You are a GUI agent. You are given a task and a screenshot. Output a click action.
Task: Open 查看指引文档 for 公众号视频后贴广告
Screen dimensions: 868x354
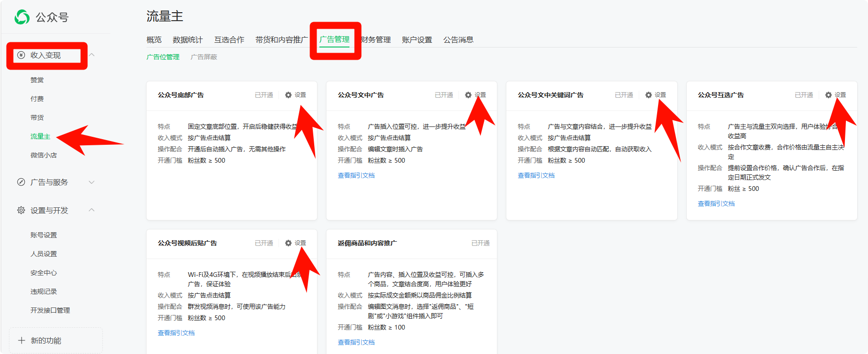coord(176,333)
